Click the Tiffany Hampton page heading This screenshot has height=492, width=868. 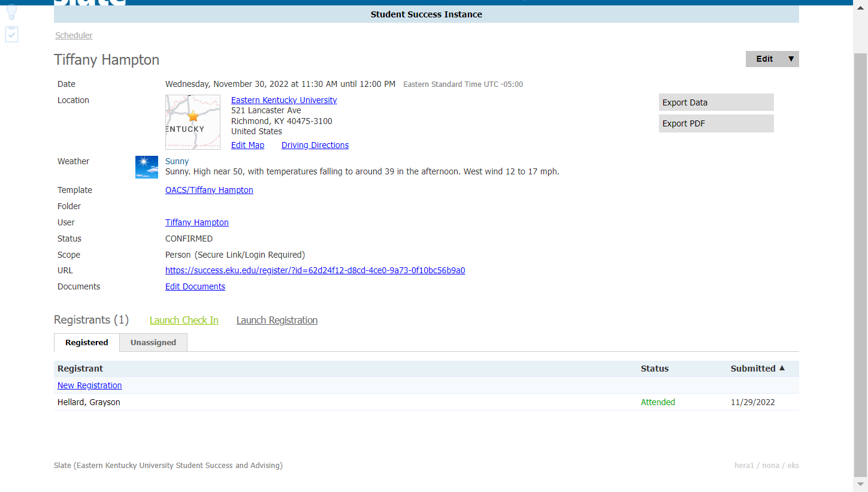(x=107, y=60)
